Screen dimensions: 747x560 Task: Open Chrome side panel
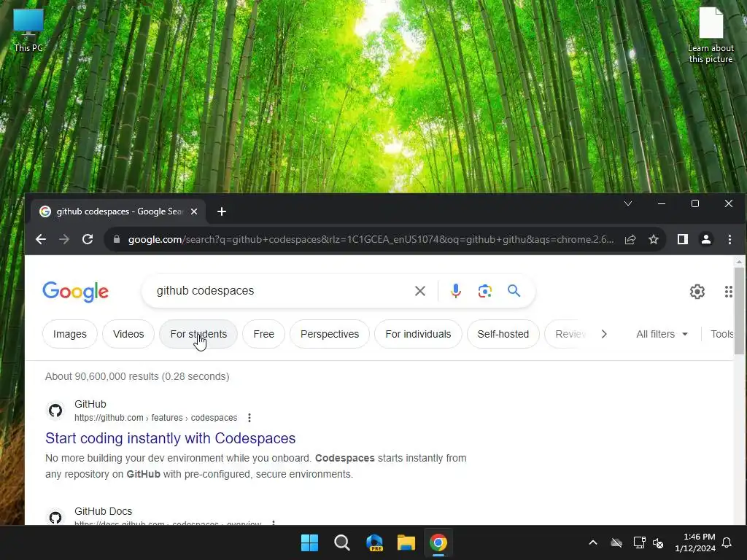[x=683, y=239]
